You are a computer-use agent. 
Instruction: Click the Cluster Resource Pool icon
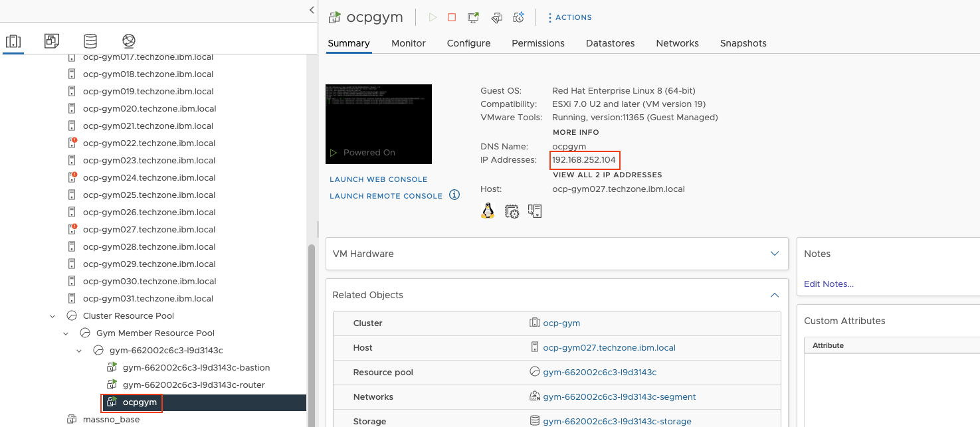click(72, 315)
